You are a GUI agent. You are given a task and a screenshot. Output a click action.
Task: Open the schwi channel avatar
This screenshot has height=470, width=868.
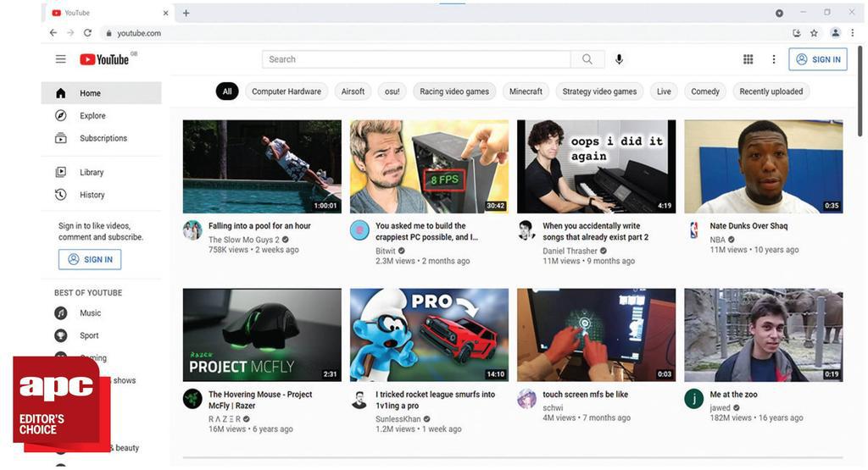point(527,399)
